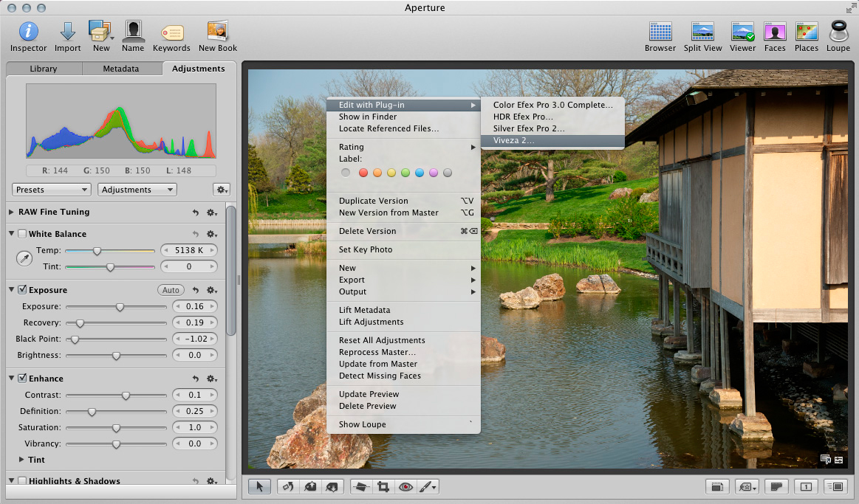859x504 pixels.
Task: Switch to the Metadata tab
Action: 122,69
